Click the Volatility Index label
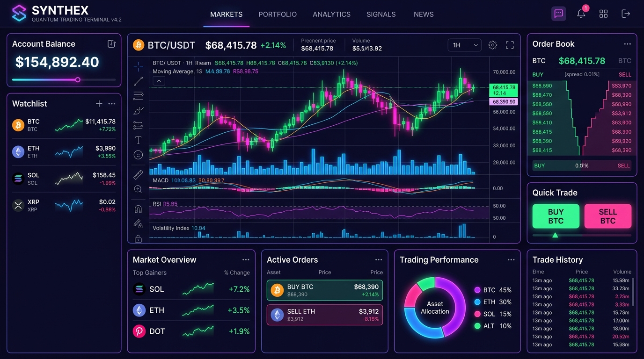Viewport: 644px width, 359px height. coord(171,228)
